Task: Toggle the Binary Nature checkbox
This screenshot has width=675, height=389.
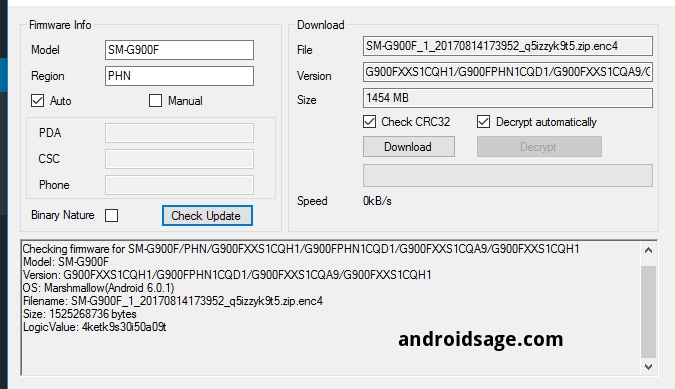Action: click(111, 215)
